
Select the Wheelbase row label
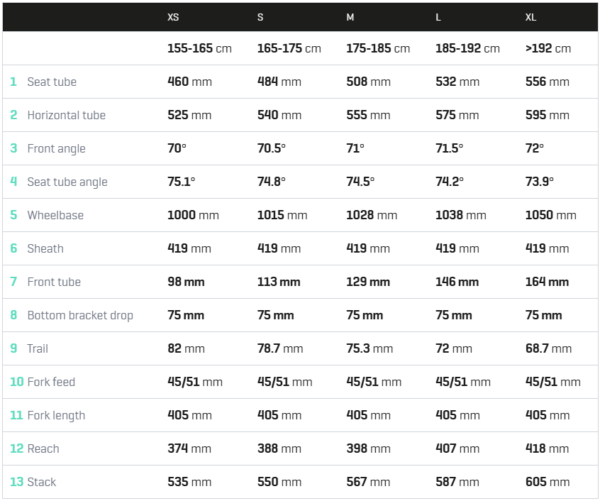55,215
